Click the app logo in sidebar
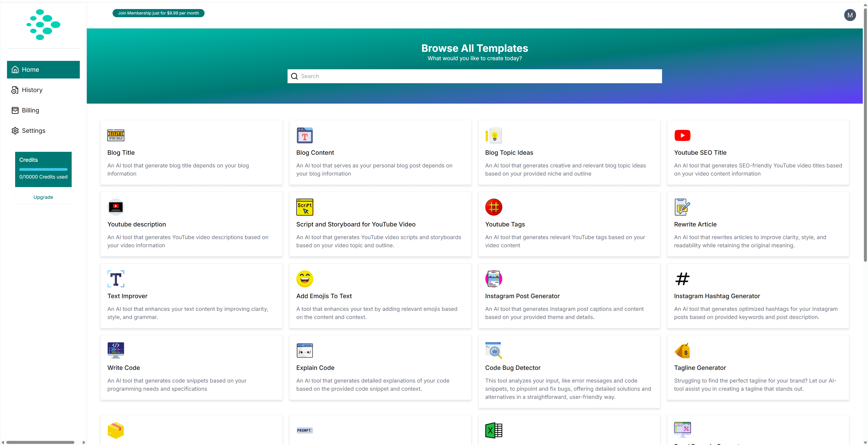Screen dimensions: 868x445 pyautogui.click(x=43, y=25)
